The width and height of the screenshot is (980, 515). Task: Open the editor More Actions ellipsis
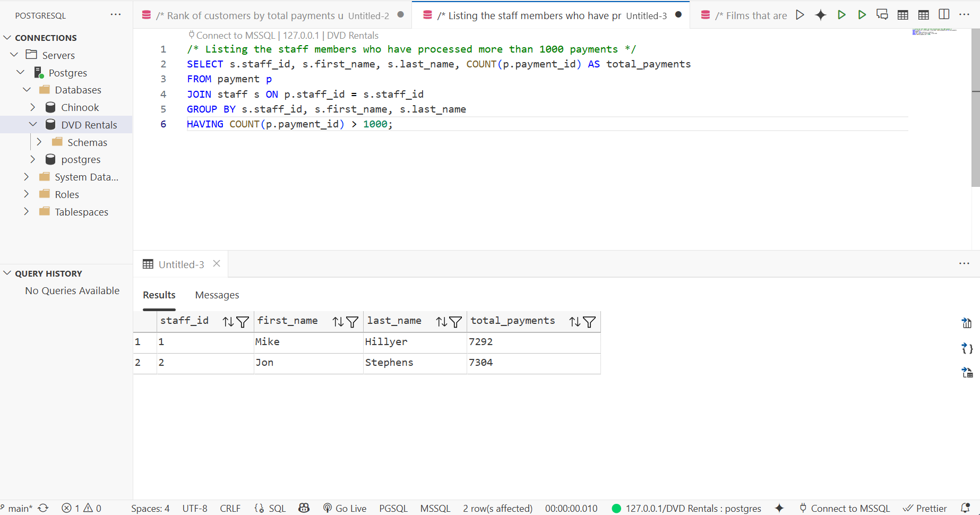[x=965, y=15]
